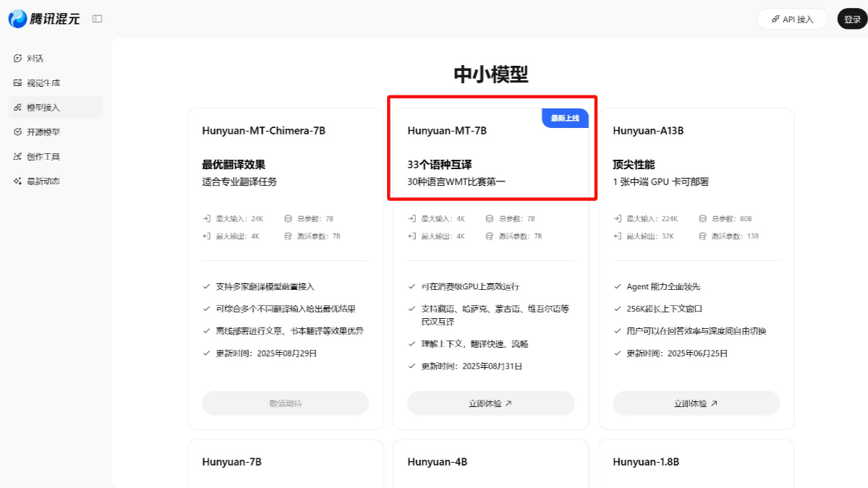Click the checkmark beside Agent 能力全面领先
Viewport: 868px width, 488px height.
click(618, 286)
